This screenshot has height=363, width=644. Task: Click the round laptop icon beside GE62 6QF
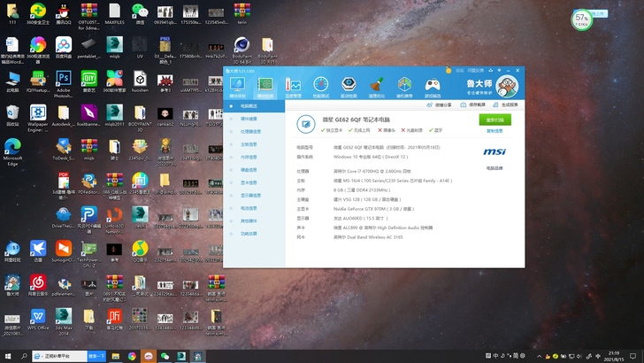[x=306, y=124]
